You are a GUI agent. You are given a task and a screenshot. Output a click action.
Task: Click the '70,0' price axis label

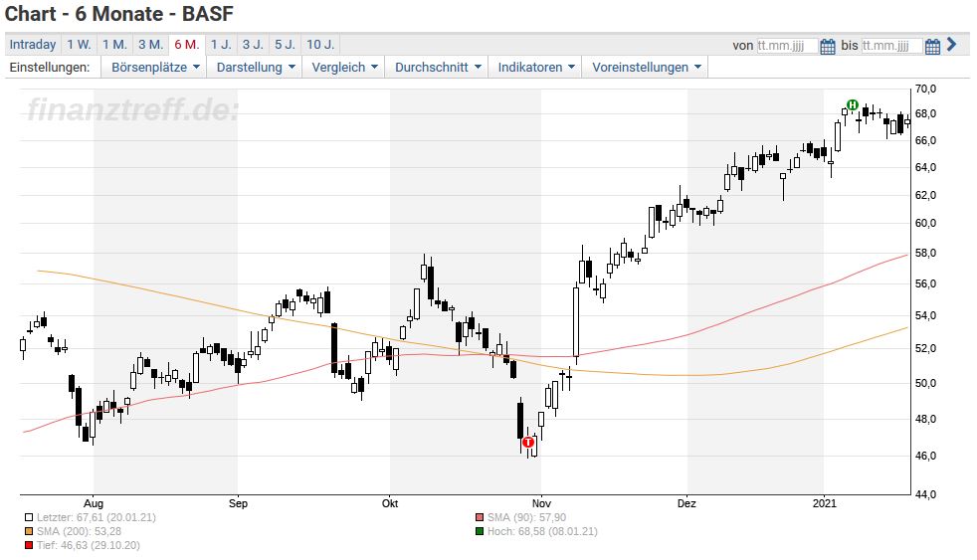[x=925, y=90]
